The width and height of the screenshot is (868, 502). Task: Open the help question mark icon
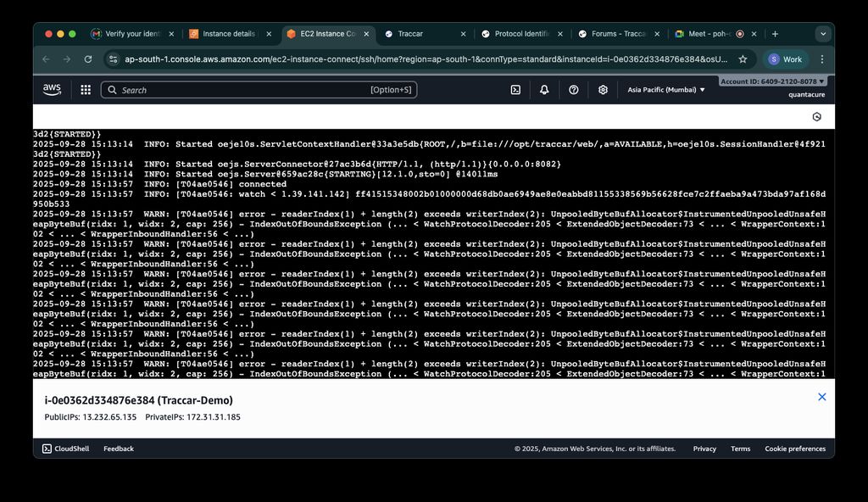[574, 90]
